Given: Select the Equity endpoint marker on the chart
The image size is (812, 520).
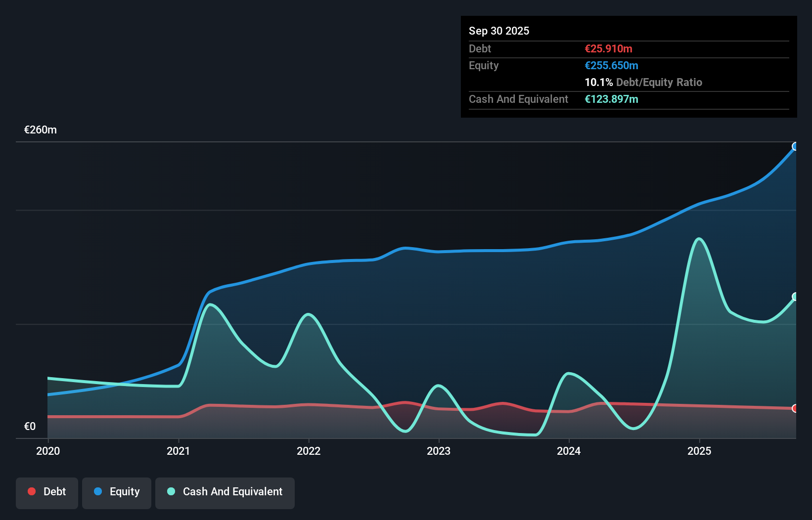Looking at the screenshot, I should 795,146.
